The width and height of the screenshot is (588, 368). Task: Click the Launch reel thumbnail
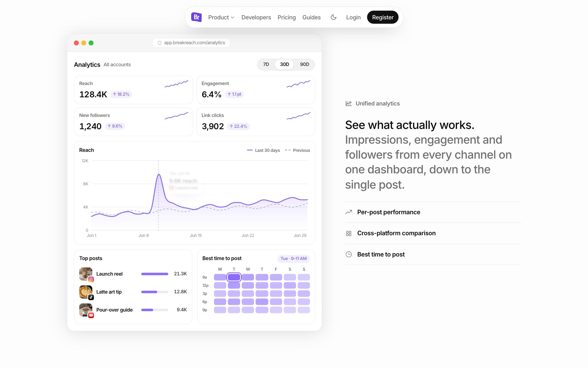coord(86,274)
